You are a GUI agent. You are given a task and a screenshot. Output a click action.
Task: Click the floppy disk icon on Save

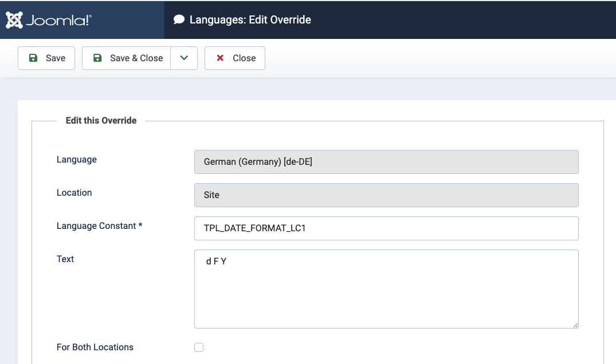pos(33,58)
